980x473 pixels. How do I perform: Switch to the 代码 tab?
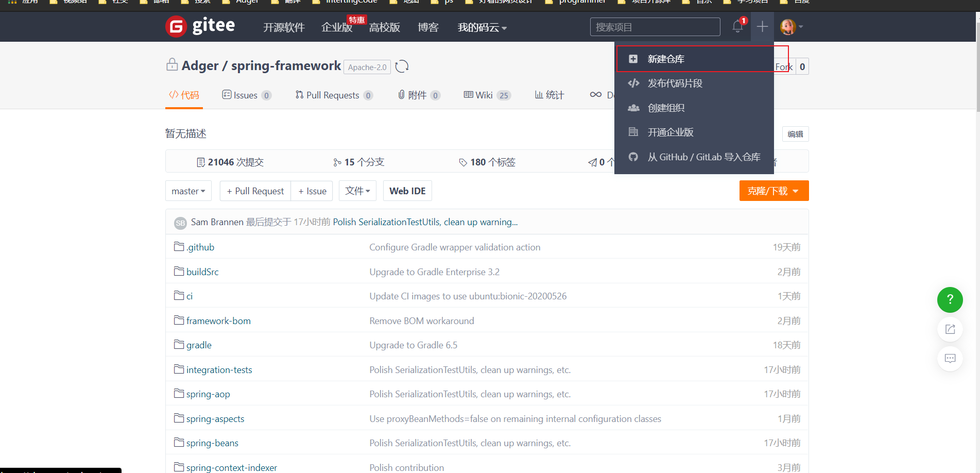tap(184, 95)
